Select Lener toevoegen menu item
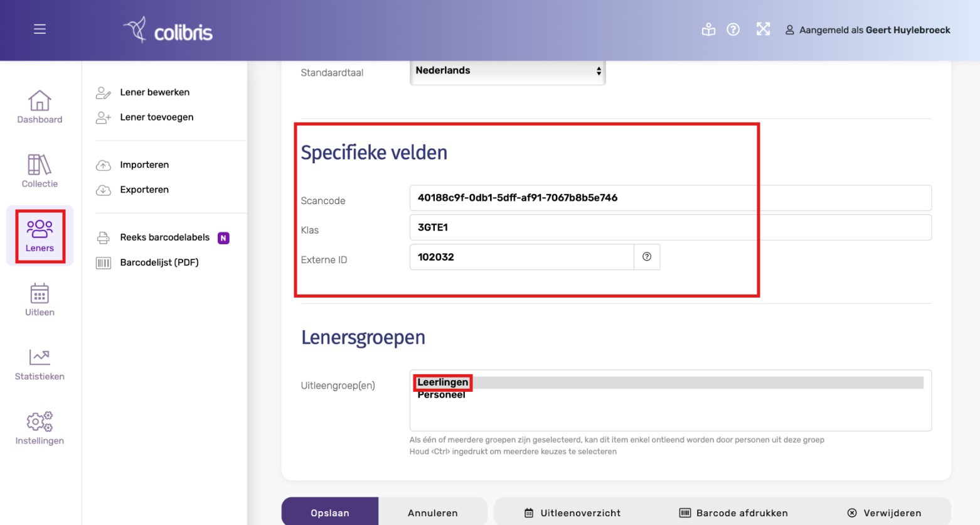Image resolution: width=980 pixels, height=525 pixels. (157, 117)
